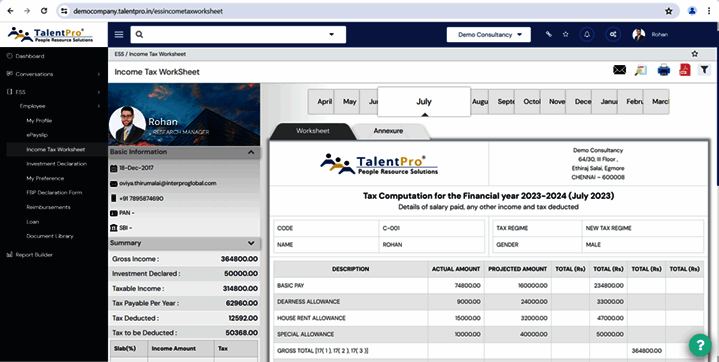
Task: Print the income tax worksheet
Action: click(664, 70)
